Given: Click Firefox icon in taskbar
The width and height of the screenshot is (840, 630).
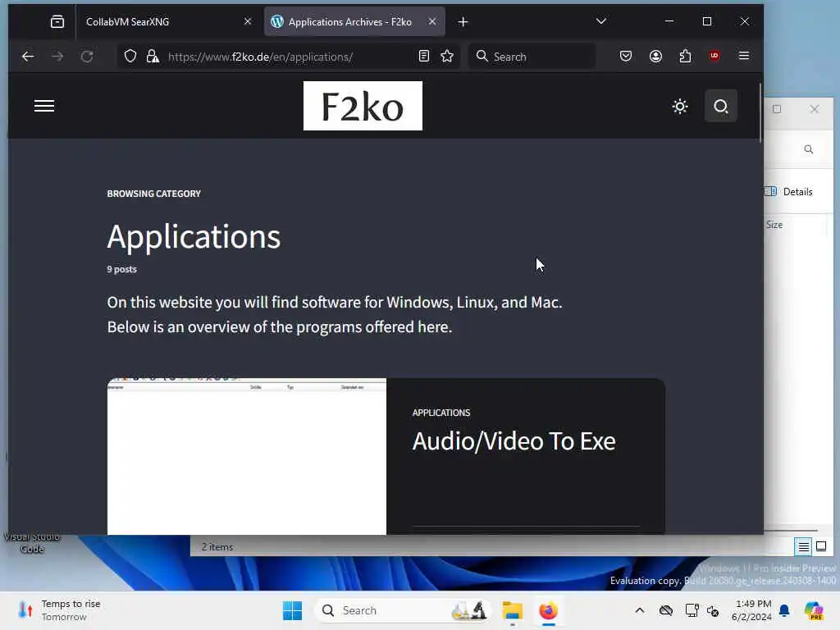Looking at the screenshot, I should coord(548,610).
